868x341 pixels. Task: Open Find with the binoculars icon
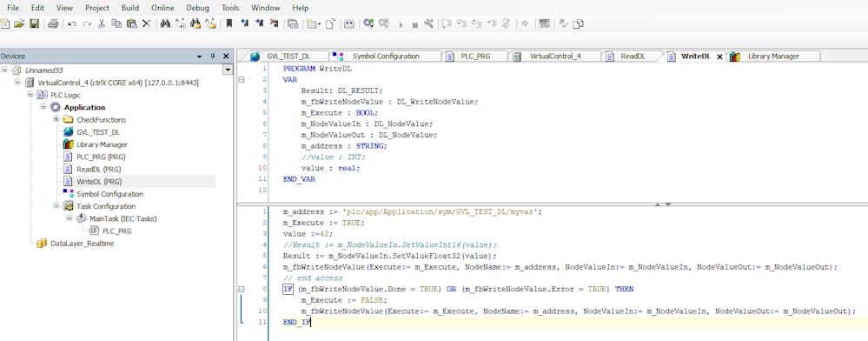(165, 23)
